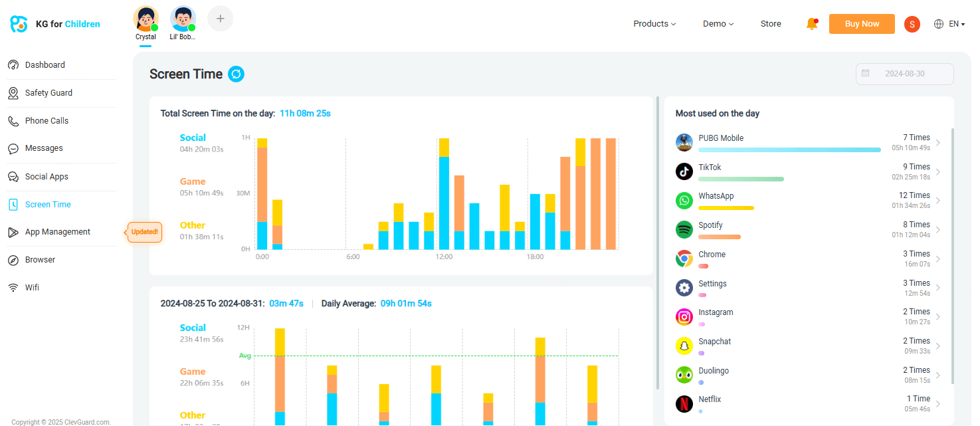Click the Updated! badge

pyautogui.click(x=144, y=232)
